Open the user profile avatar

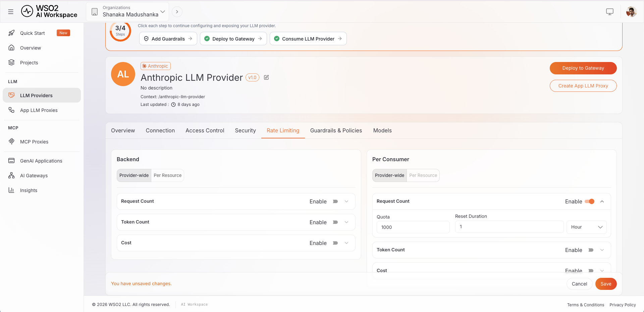[631, 12]
